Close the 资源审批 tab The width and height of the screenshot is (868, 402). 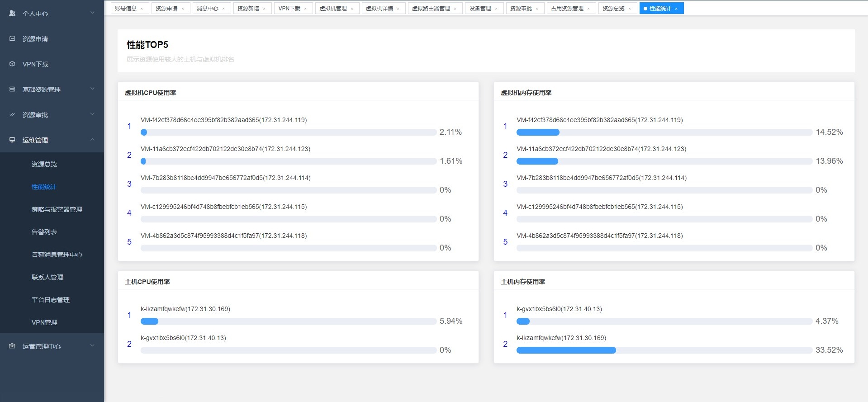pos(537,9)
